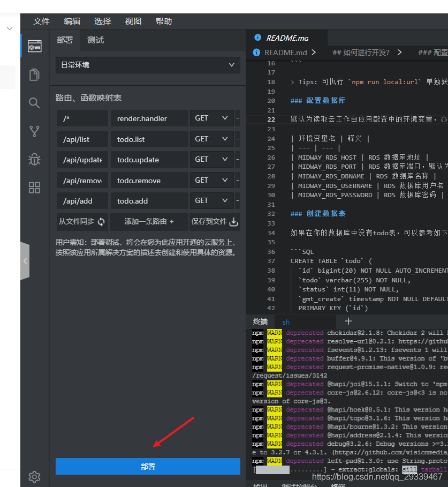Click the ### 创建数据表 heading in editor
Image resolution: width=448 pixels, height=487 pixels.
pyautogui.click(x=318, y=213)
